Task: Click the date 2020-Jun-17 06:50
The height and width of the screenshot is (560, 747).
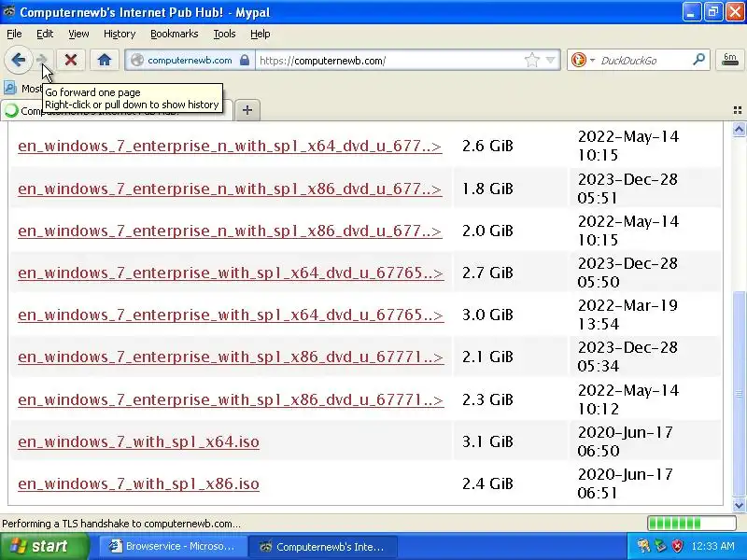Action: (625, 441)
